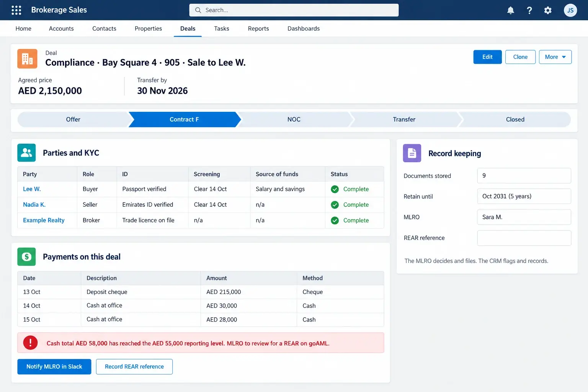This screenshot has height=392, width=588.
Task: Click the search magnifier icon
Action: [198, 10]
